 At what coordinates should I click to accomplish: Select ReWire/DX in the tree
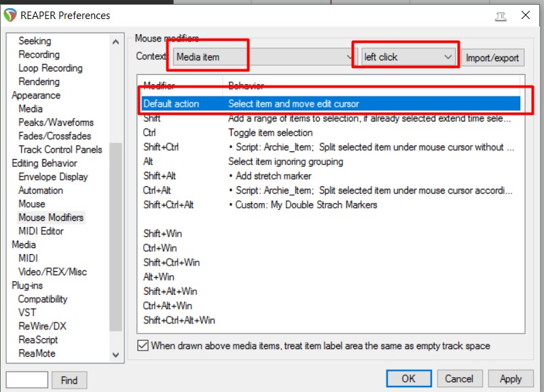click(42, 326)
